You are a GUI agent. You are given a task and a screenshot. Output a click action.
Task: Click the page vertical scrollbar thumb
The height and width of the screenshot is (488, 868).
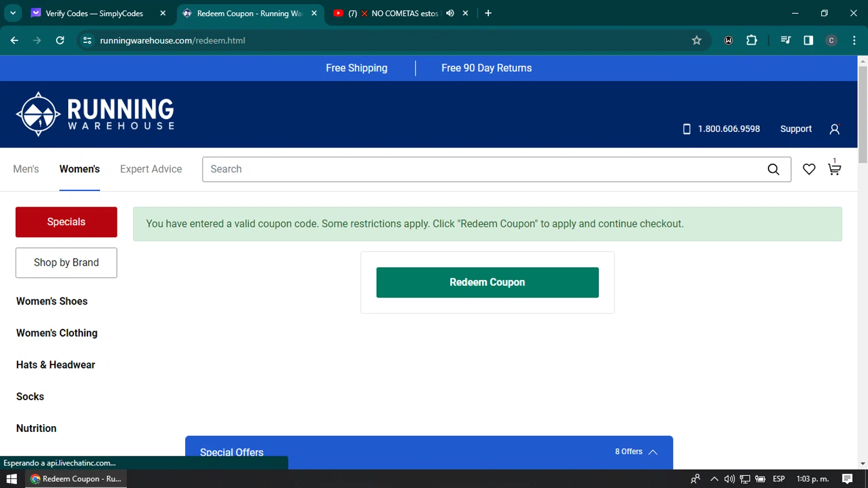863,115
